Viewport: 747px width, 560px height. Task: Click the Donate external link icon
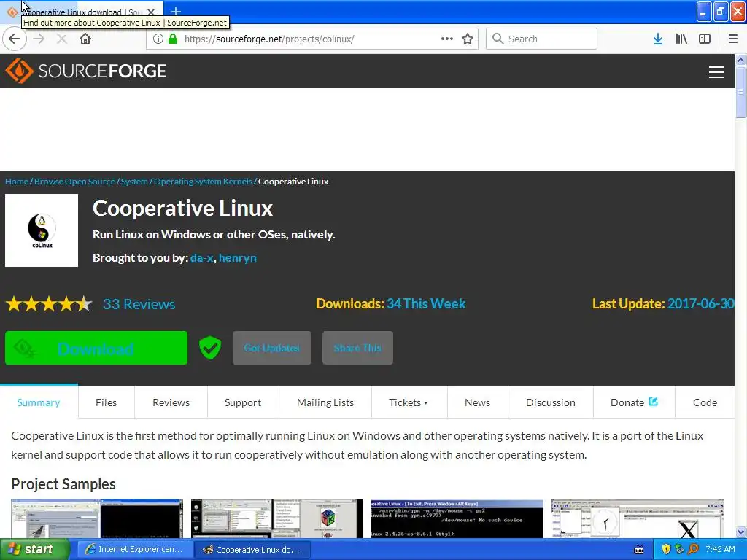coord(653,402)
